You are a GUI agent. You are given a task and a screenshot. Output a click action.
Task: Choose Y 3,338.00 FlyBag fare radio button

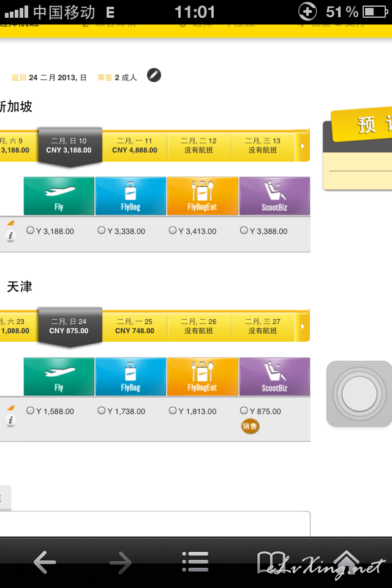(x=102, y=230)
